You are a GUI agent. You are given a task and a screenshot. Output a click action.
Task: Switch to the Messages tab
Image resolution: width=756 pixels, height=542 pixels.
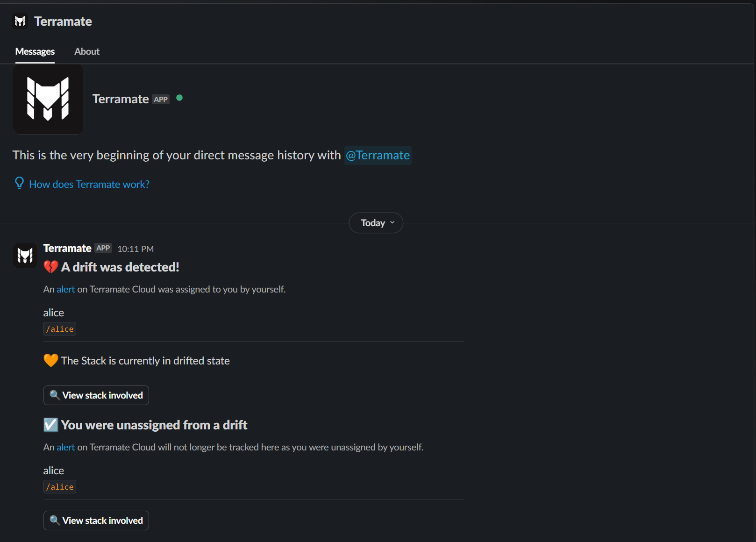(x=35, y=51)
